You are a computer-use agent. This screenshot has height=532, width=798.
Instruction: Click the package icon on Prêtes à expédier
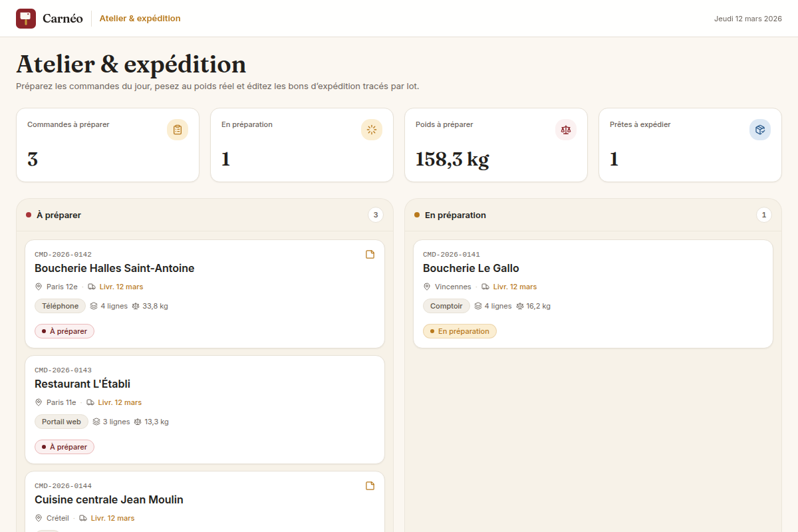click(x=760, y=130)
